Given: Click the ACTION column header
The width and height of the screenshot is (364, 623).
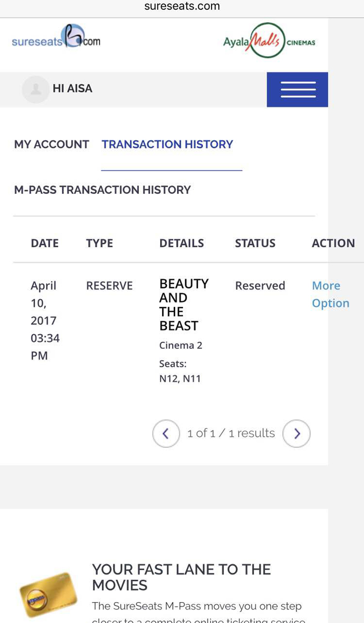Looking at the screenshot, I should click(333, 243).
